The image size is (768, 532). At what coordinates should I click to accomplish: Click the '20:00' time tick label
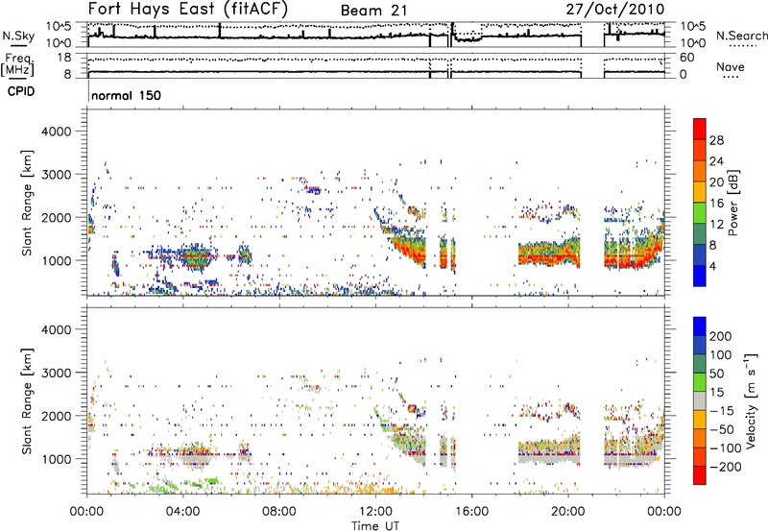tap(567, 512)
